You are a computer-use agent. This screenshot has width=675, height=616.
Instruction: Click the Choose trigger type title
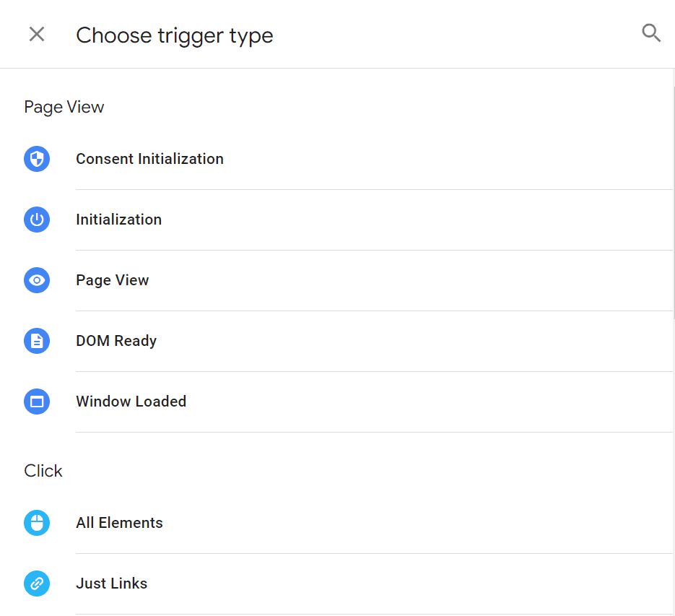pyautogui.click(x=174, y=35)
